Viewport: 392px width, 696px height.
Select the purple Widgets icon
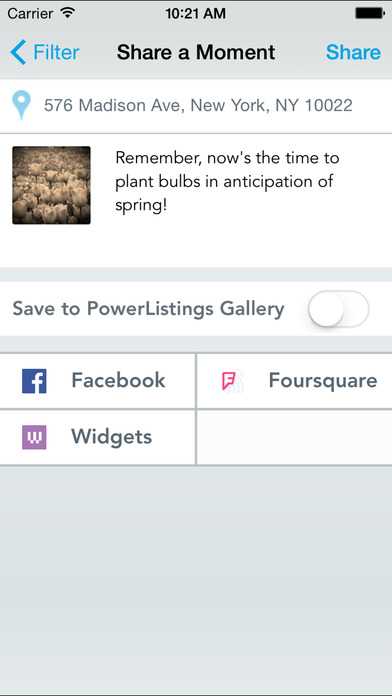34,437
